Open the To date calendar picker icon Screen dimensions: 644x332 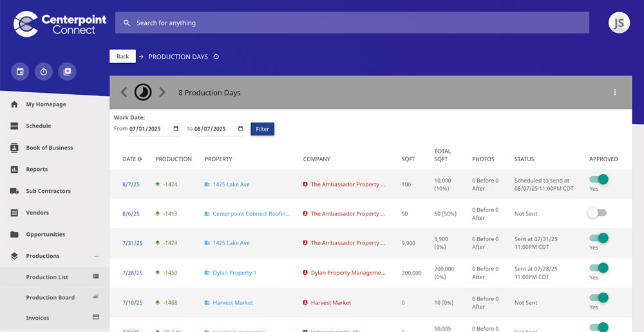pyautogui.click(x=241, y=128)
